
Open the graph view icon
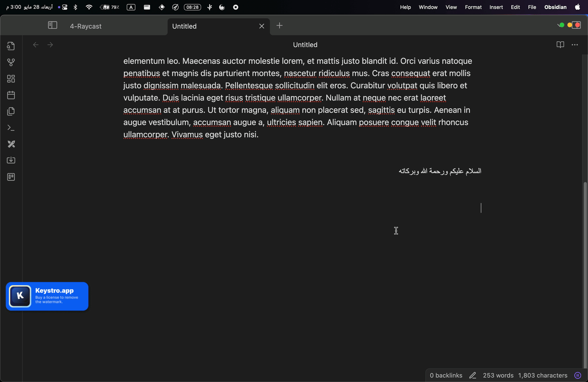point(10,62)
